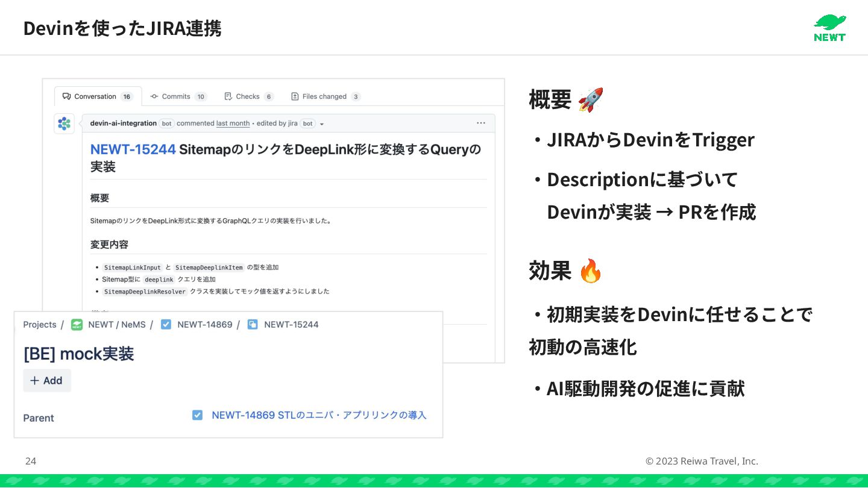Viewport: 868px width, 488px height.
Task: Click the devin-ai-integration avatar icon
Action: click(x=64, y=124)
